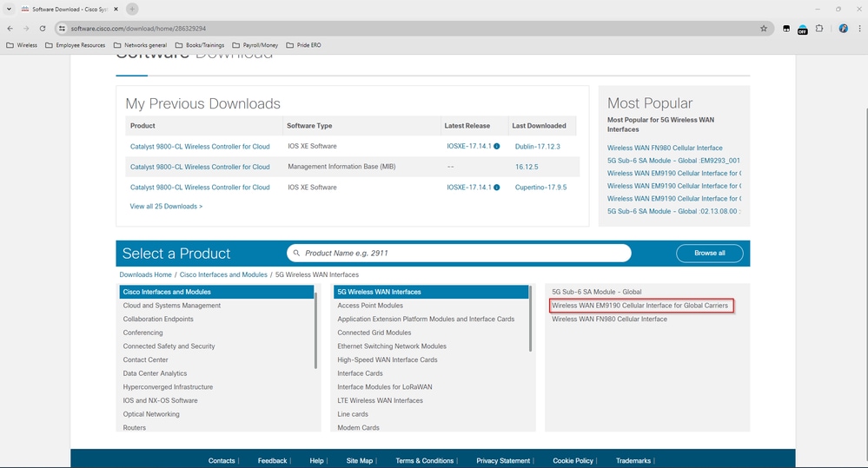Open the Books/Trainings bookmark folder
The height and width of the screenshot is (468, 868).
point(200,45)
